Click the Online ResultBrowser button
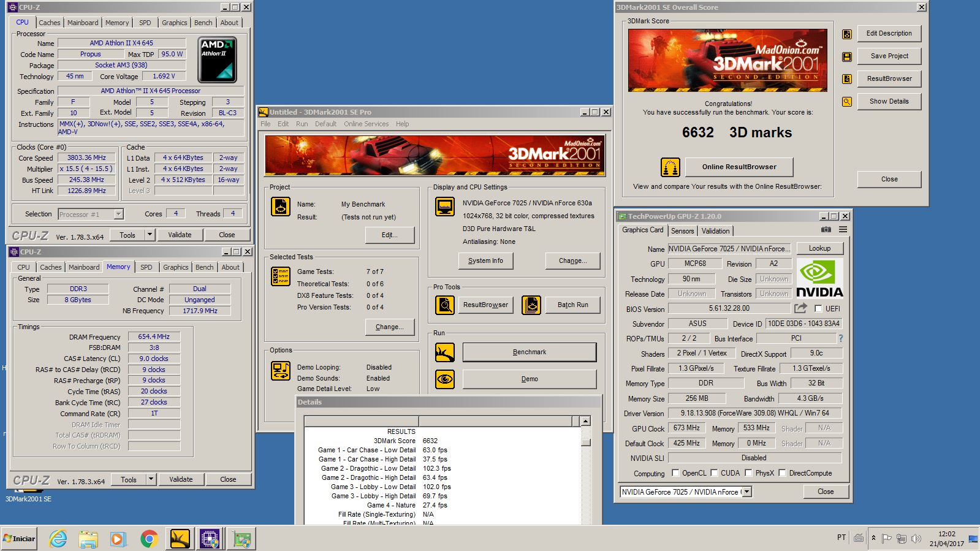The image size is (980, 551). 739,167
